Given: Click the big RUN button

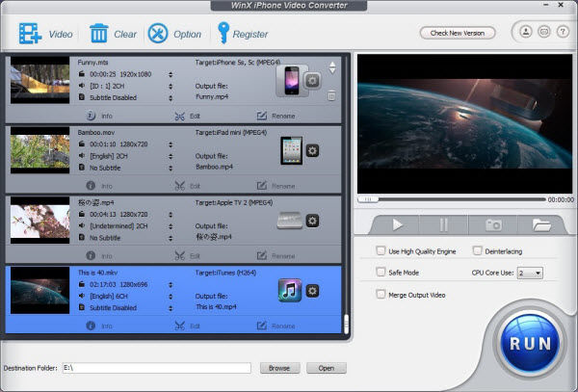Looking at the screenshot, I should (x=530, y=344).
